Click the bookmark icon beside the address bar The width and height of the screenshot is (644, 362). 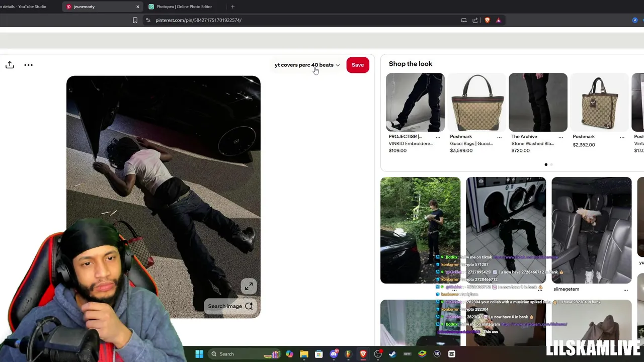[135, 20]
